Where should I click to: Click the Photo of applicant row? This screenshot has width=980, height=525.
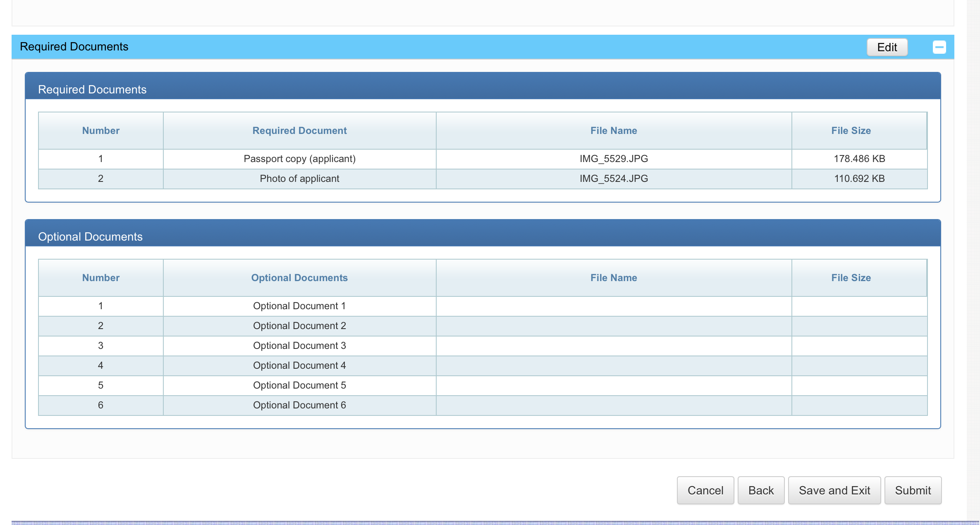299,179
